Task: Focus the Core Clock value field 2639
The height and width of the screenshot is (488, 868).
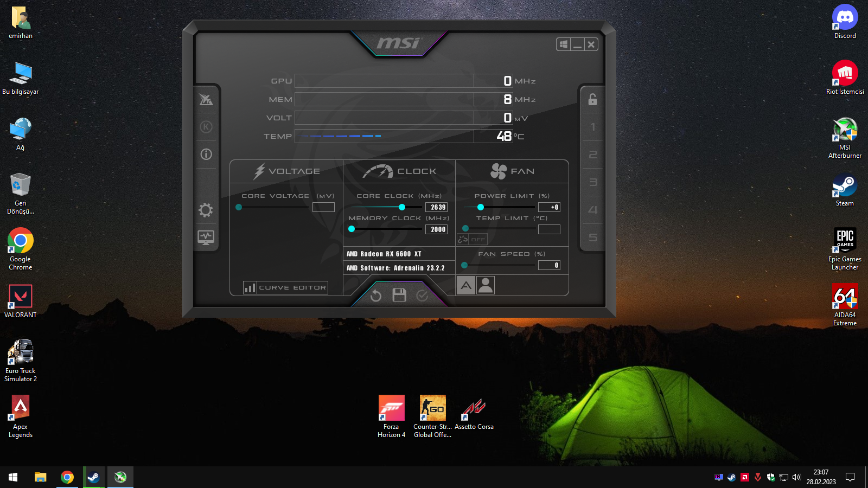Action: [x=437, y=207]
